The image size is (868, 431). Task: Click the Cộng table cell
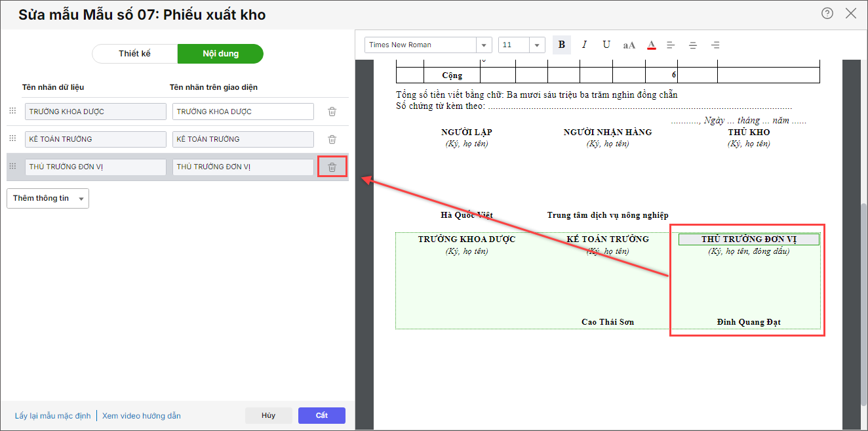click(x=452, y=75)
